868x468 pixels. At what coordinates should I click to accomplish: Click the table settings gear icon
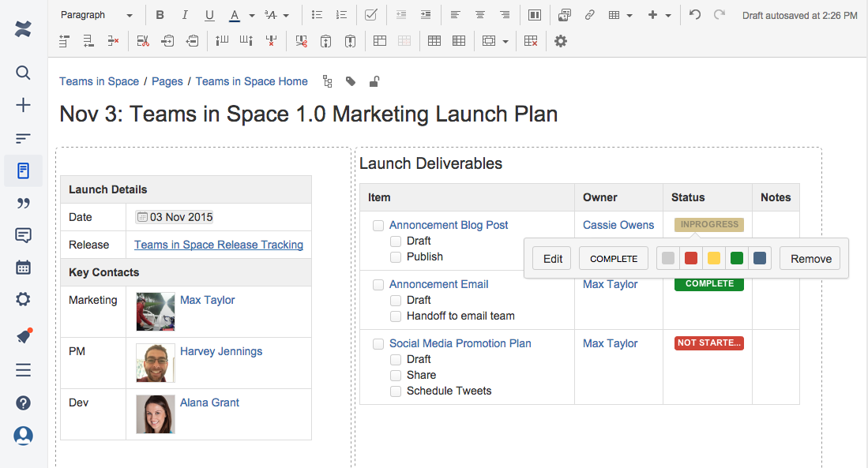pyautogui.click(x=561, y=41)
